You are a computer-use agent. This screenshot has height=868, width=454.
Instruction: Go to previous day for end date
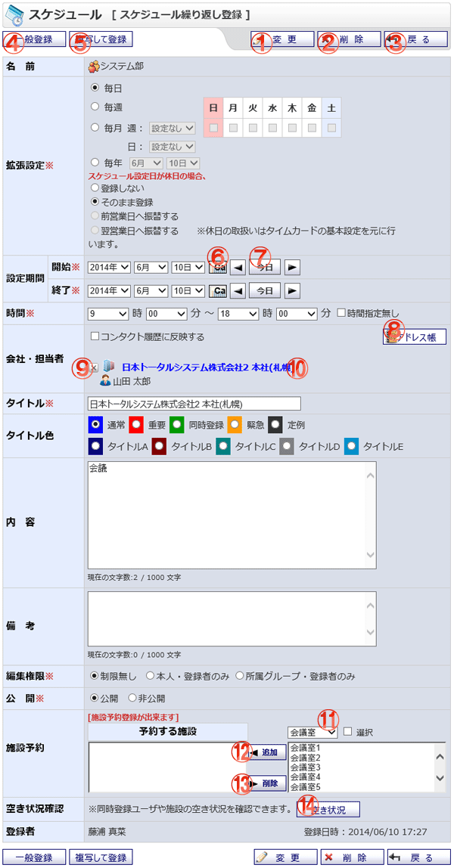click(x=237, y=290)
